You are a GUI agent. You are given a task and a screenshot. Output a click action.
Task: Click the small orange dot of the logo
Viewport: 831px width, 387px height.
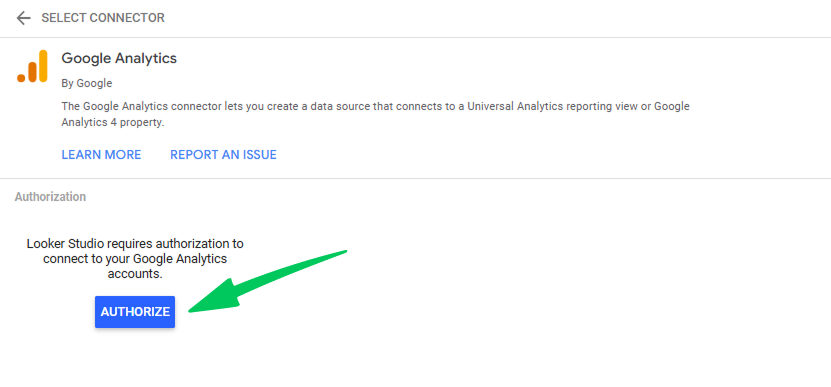(21, 78)
